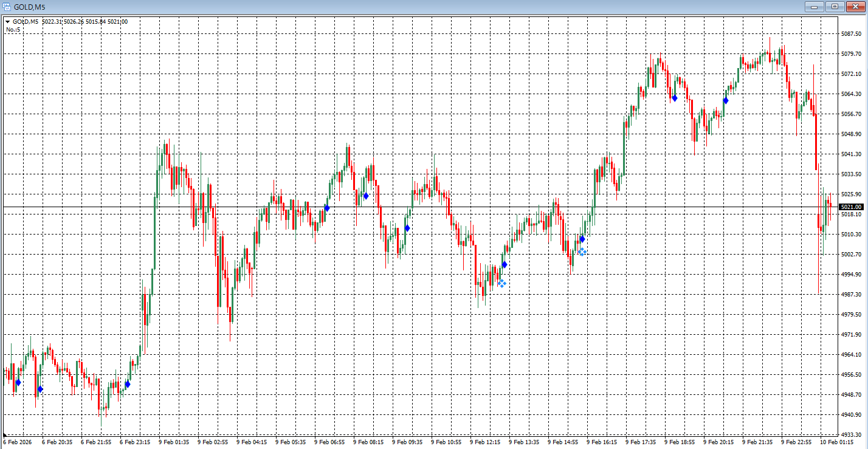Click the chart start marker in bottom-left corner
Viewport: 868px width, 449px height.
click(5, 435)
